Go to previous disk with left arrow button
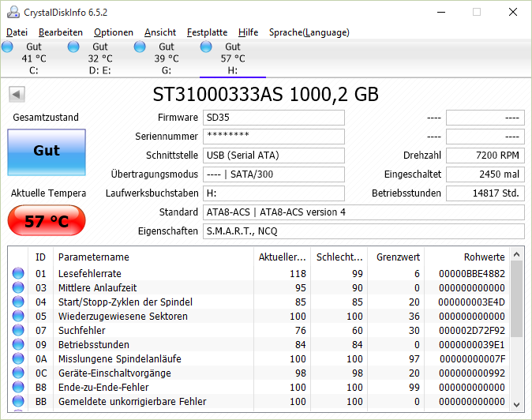This screenshot has height=420, width=532. 17,94
